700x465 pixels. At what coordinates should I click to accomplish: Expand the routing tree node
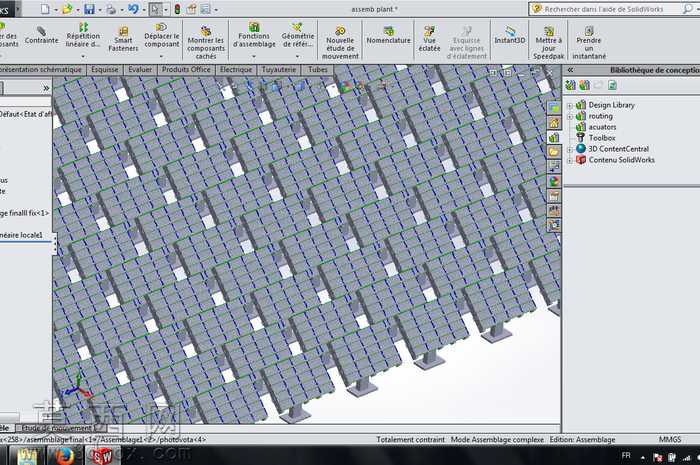click(x=570, y=117)
